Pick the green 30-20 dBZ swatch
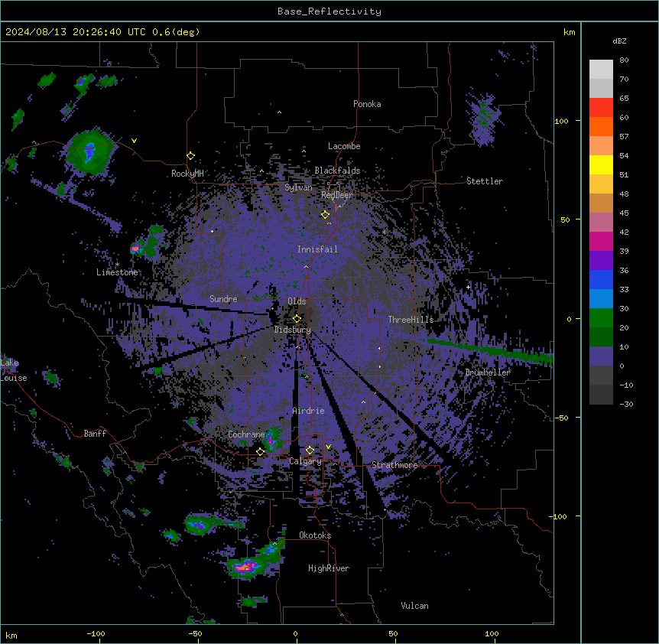This screenshot has width=659, height=644. 601,318
